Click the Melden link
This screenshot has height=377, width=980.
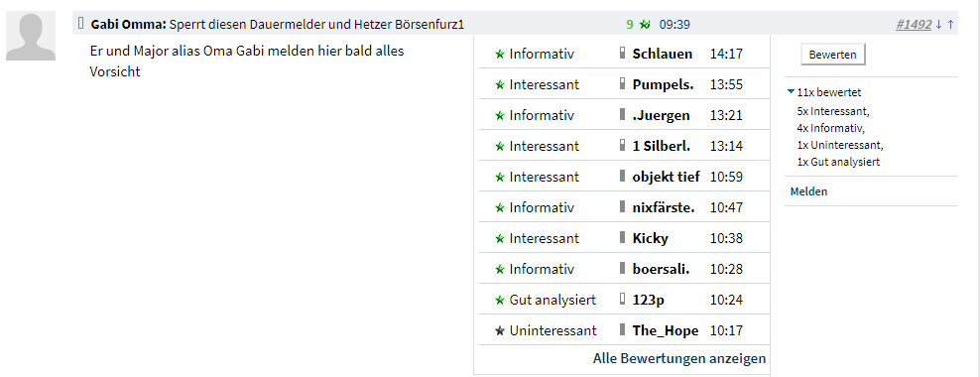coord(808,191)
